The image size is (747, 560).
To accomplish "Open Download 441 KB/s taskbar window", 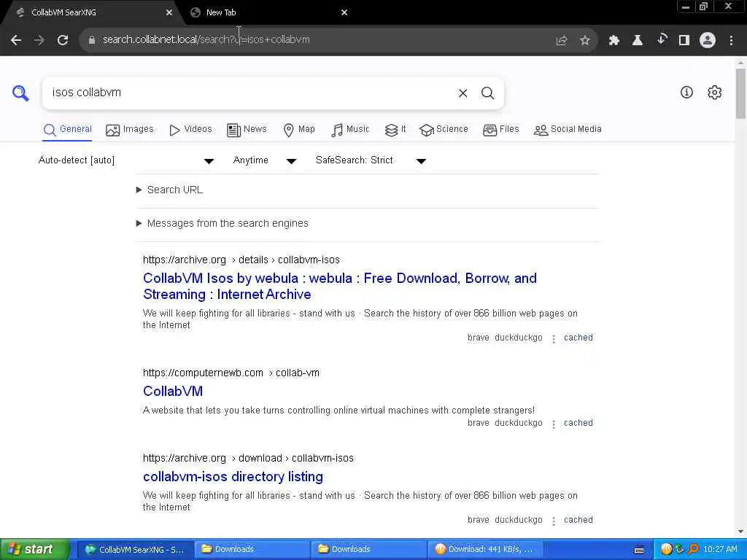I will click(484, 550).
